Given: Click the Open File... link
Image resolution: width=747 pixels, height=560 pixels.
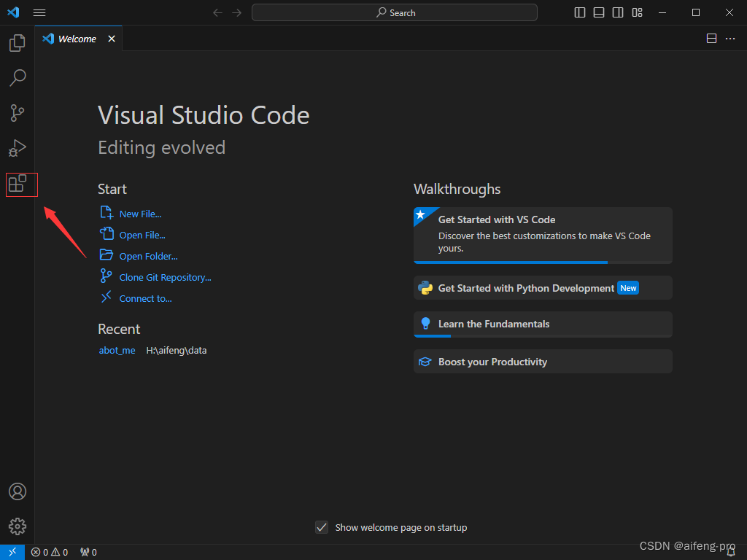Looking at the screenshot, I should tap(142, 236).
